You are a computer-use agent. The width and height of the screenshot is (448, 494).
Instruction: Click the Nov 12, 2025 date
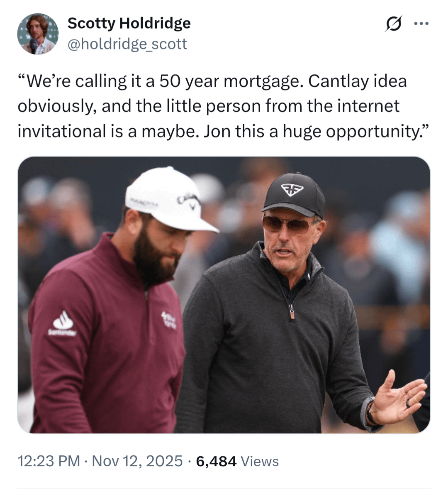[x=137, y=461]
